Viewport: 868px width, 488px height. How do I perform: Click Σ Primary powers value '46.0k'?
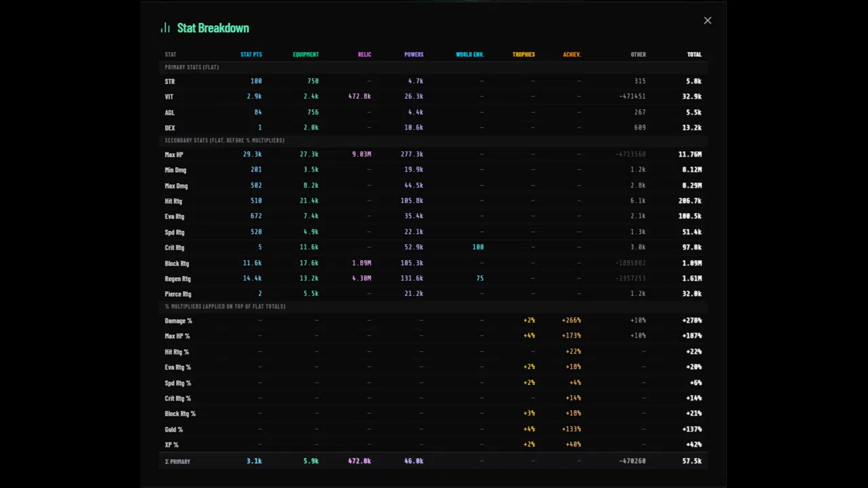click(414, 461)
